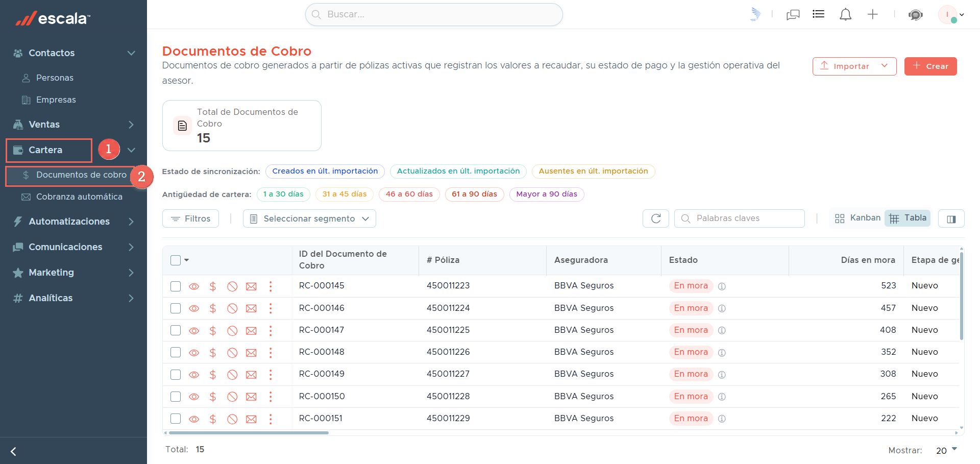Click the info icon beside RC-000145 En mora

click(x=722, y=286)
